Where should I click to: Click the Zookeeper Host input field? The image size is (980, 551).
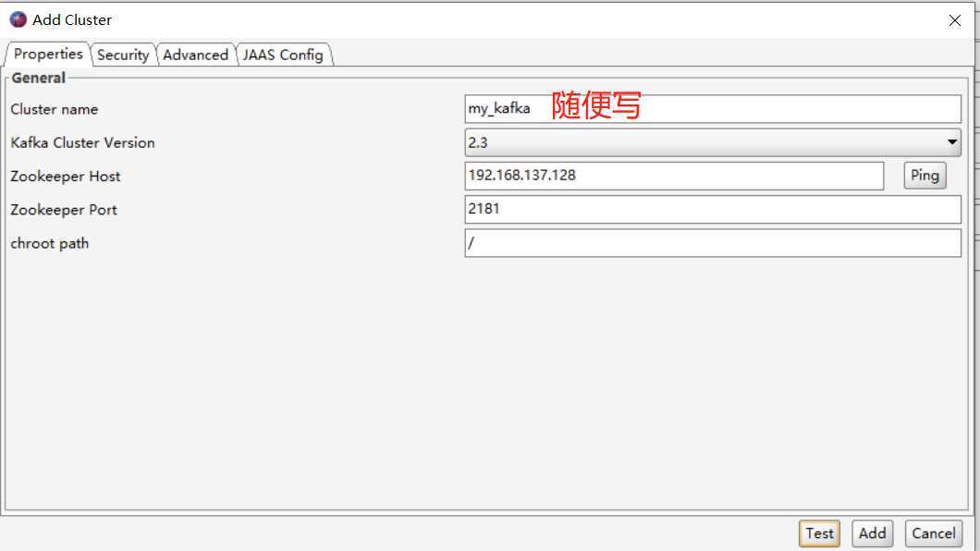point(674,176)
